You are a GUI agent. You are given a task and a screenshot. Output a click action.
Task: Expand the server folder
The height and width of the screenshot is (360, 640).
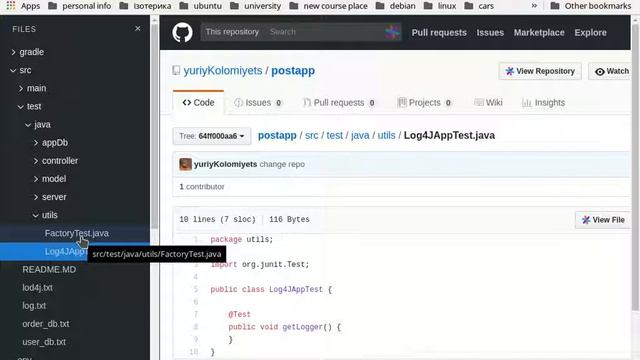(x=49, y=197)
